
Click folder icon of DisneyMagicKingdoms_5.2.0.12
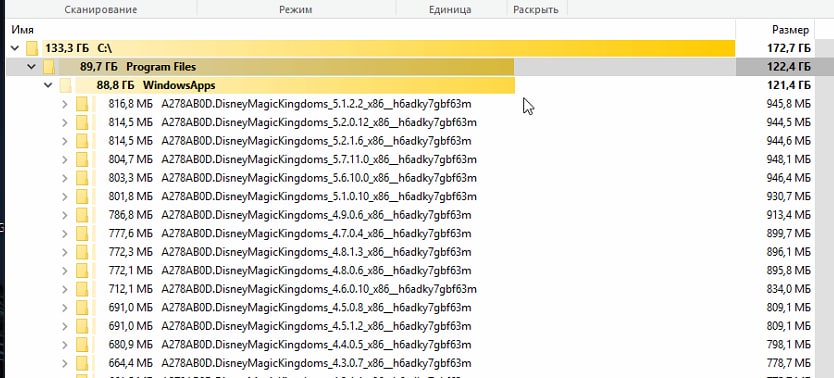point(82,123)
